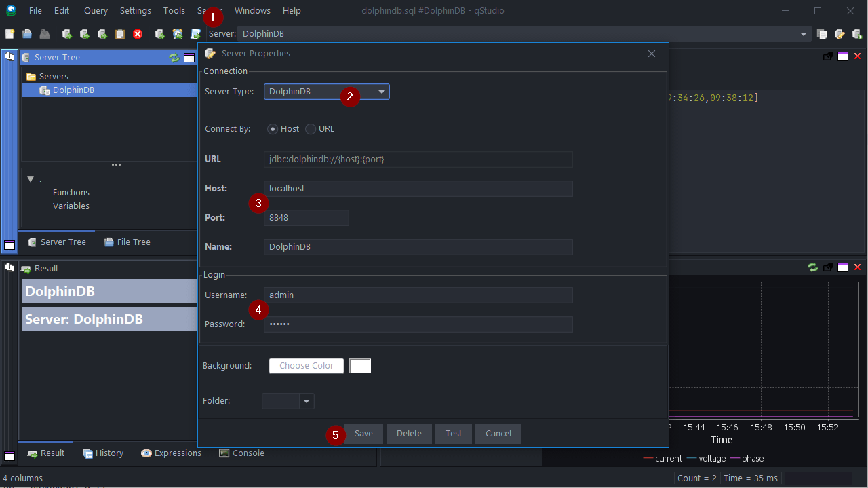Click the stacked windows icon beside Server Tree header
Image resolution: width=868 pixels, height=488 pixels.
(9, 56)
